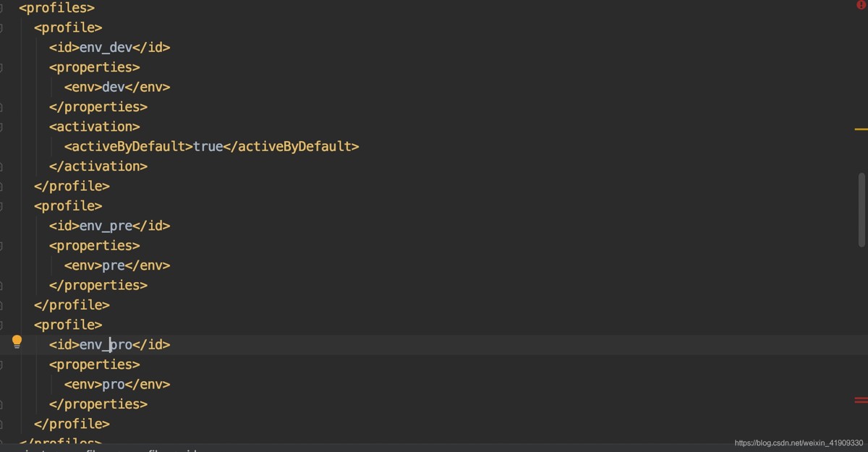Open the red error indicator in the top-right corner
868x452 pixels.
861,5
